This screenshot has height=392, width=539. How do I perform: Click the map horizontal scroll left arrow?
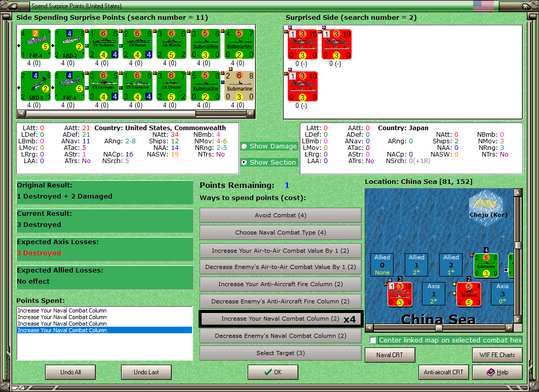click(369, 328)
